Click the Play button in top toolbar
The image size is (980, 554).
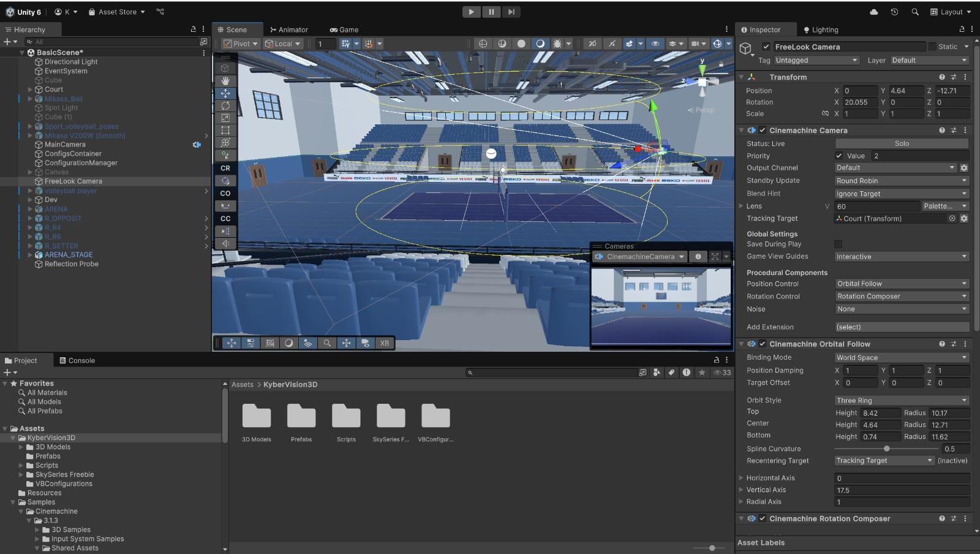[x=470, y=12]
